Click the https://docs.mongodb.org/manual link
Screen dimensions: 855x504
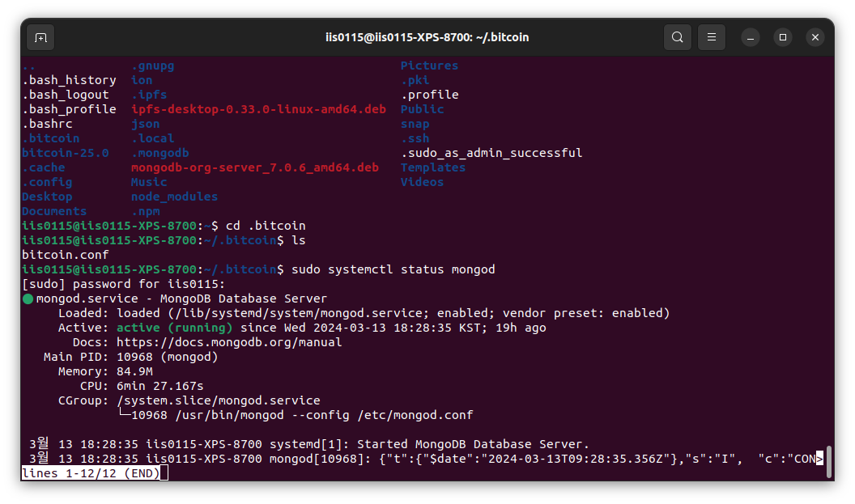coord(229,342)
